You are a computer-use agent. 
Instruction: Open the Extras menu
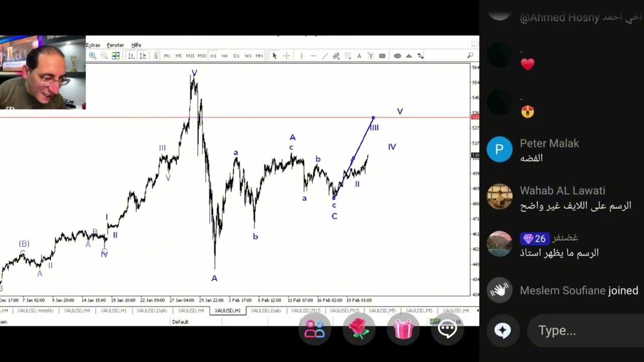[93, 45]
